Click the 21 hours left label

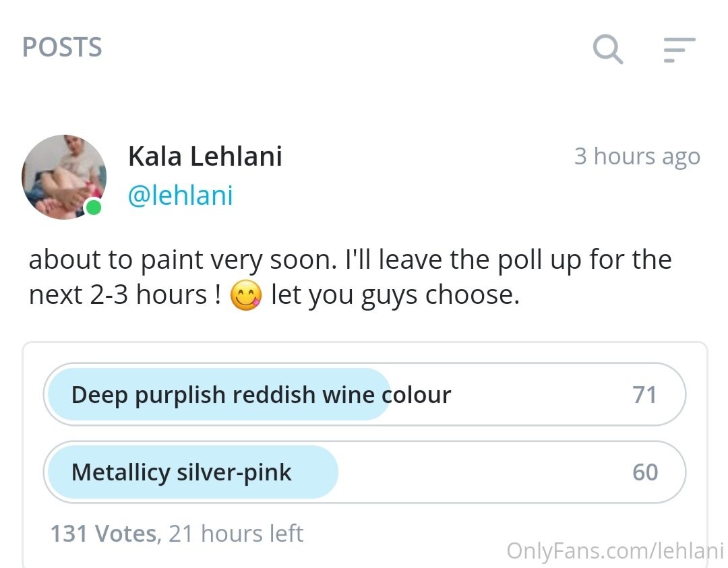pos(236,533)
